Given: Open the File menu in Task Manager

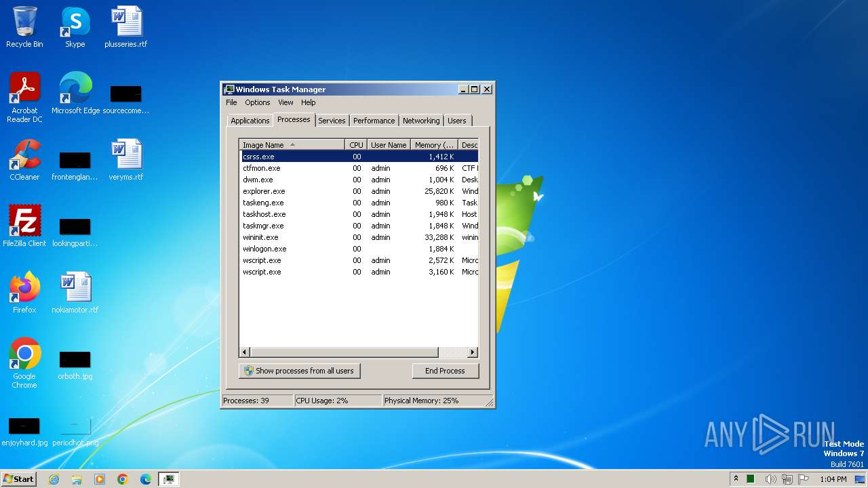Looking at the screenshot, I should (x=231, y=102).
